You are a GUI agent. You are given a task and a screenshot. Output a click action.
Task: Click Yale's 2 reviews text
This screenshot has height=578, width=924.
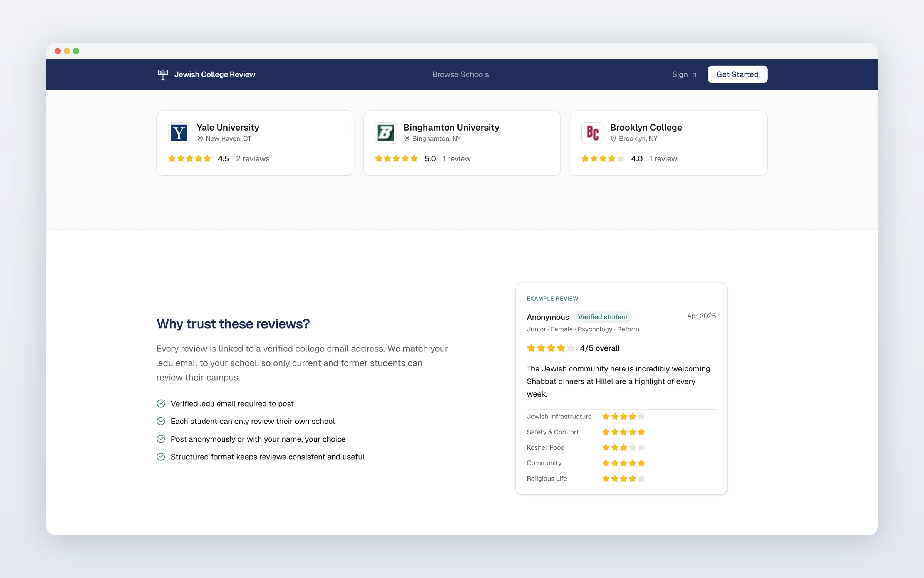coord(253,159)
